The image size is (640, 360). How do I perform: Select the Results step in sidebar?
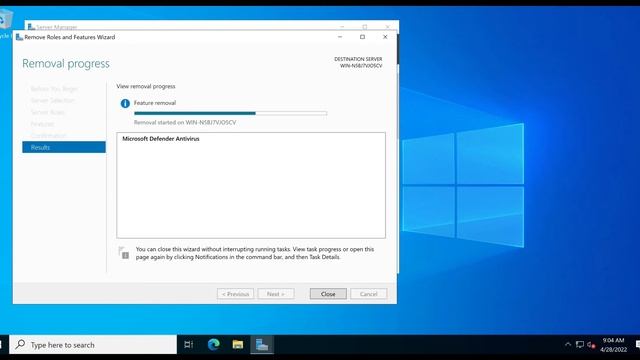click(x=64, y=147)
